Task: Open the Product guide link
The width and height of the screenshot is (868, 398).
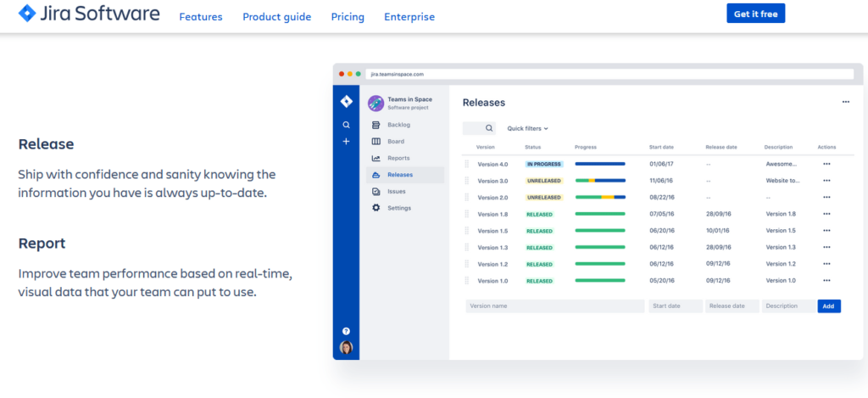Action: click(x=277, y=17)
